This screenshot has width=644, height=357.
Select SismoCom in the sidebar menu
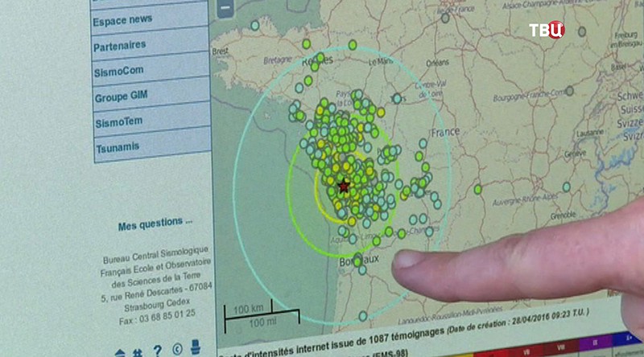tap(151, 71)
